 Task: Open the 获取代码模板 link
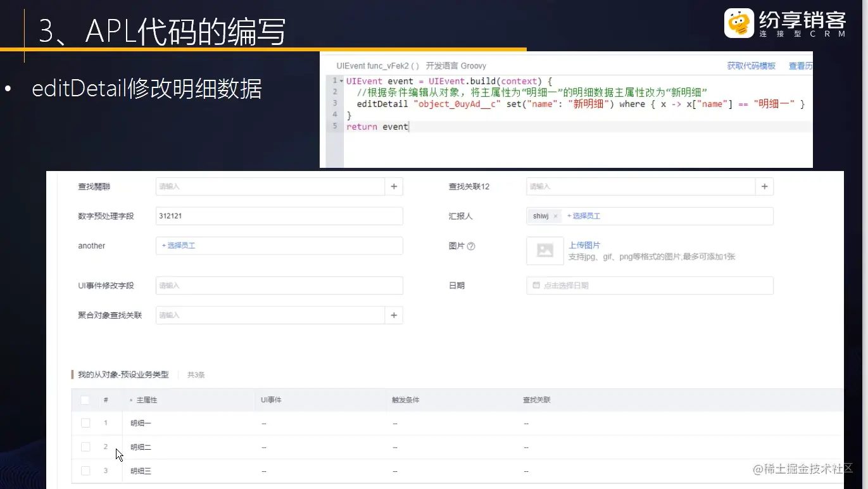pos(751,66)
